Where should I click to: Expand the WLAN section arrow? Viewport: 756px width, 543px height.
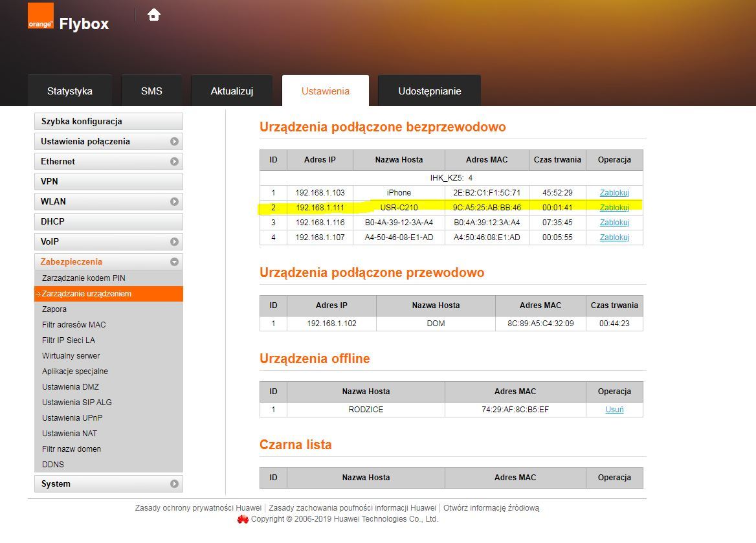coord(174,202)
